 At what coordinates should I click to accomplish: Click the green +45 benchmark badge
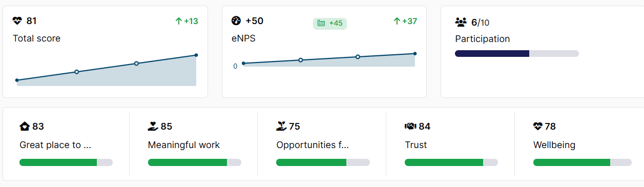(x=330, y=24)
